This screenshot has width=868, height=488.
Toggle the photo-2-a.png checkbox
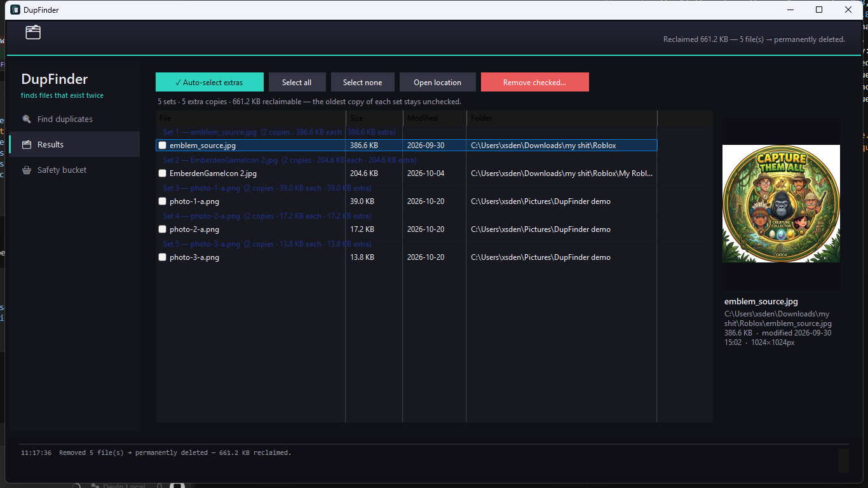[163, 229]
